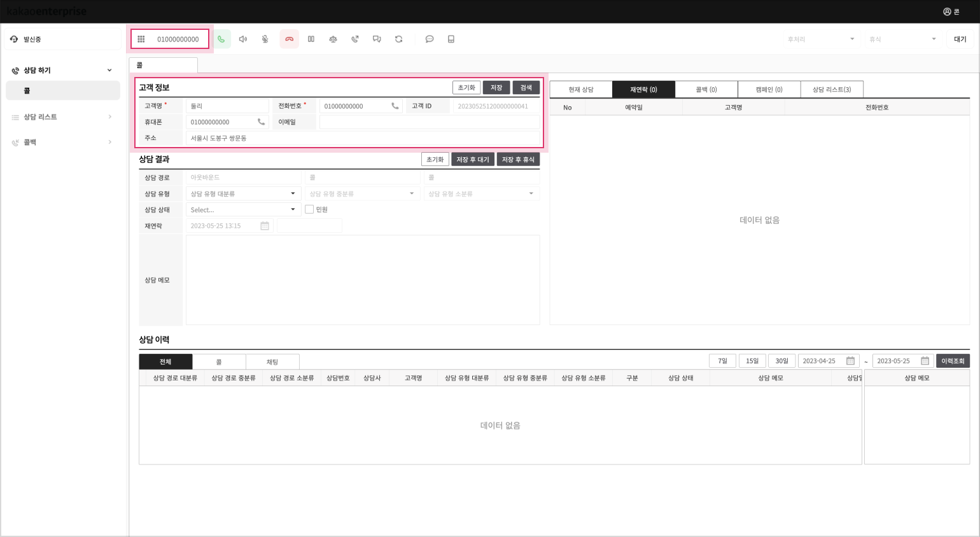Image resolution: width=980 pixels, height=537 pixels.
Task: Hang up with the red phone icon
Action: 289,39
